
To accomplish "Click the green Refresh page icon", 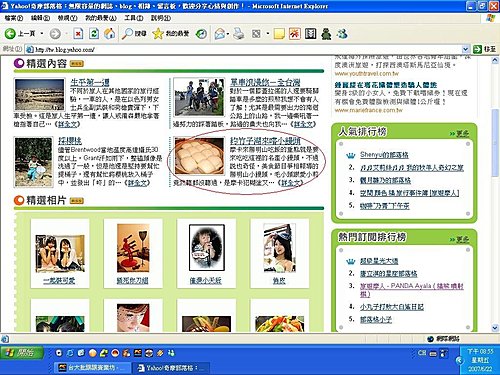I will (x=94, y=34).
